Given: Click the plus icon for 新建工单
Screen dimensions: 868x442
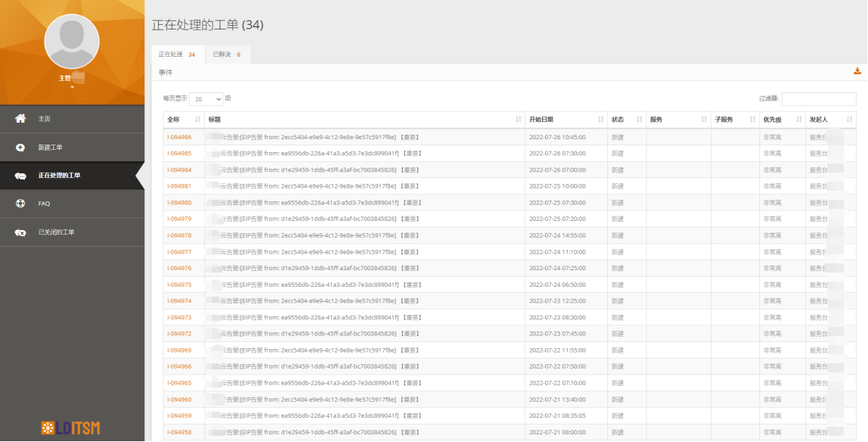Looking at the screenshot, I should click(x=20, y=147).
